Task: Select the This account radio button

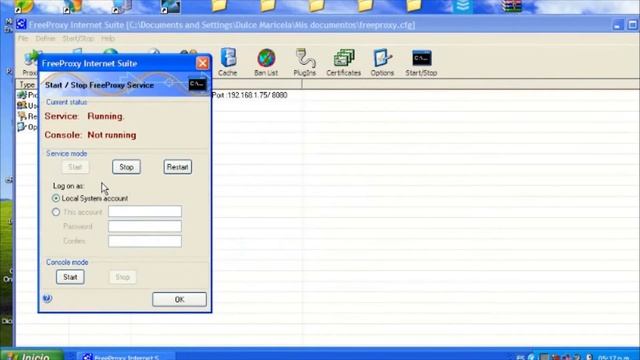Action: [56, 212]
